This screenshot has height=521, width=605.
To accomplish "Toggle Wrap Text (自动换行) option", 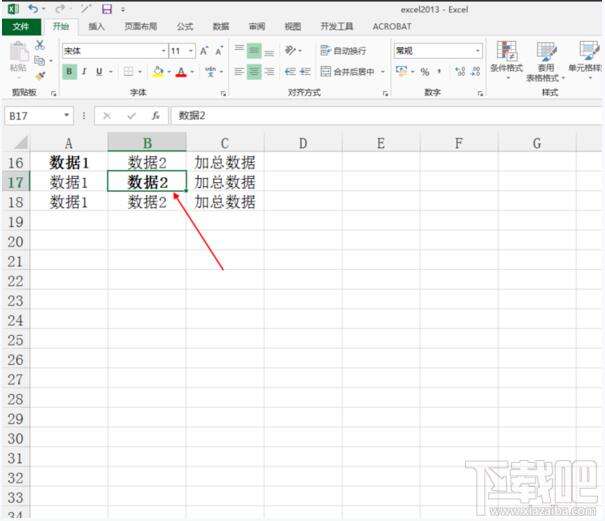I will coord(343,50).
